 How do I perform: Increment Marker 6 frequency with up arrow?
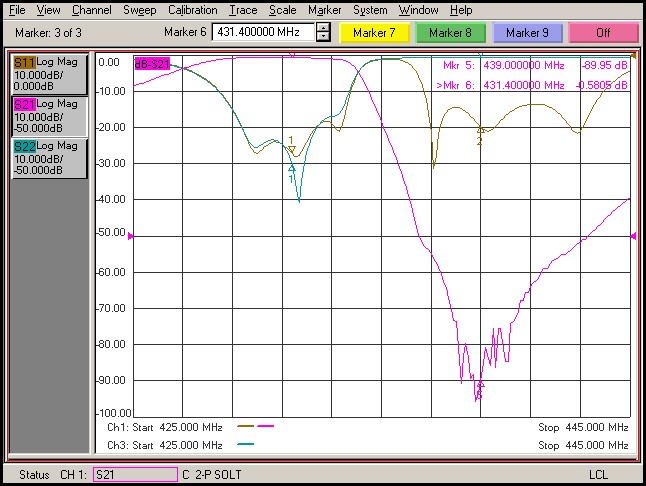tap(323, 28)
